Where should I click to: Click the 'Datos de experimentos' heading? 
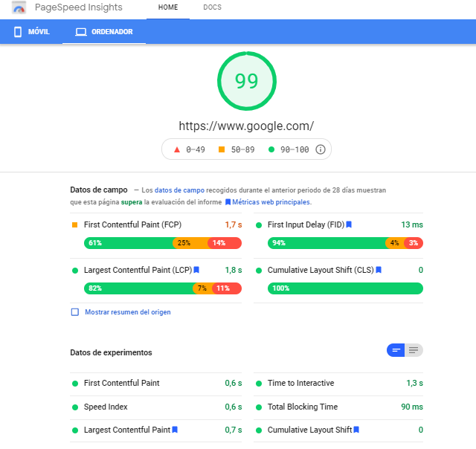tap(111, 352)
